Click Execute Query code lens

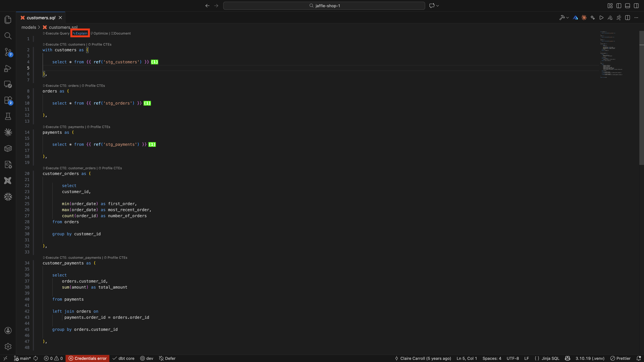pos(56,33)
